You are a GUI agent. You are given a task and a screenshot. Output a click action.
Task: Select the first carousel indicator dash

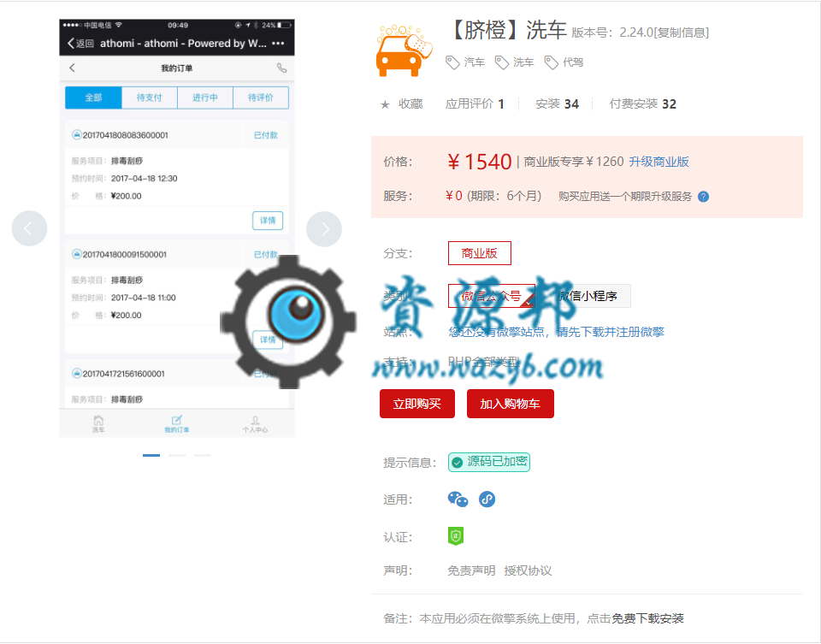click(151, 456)
